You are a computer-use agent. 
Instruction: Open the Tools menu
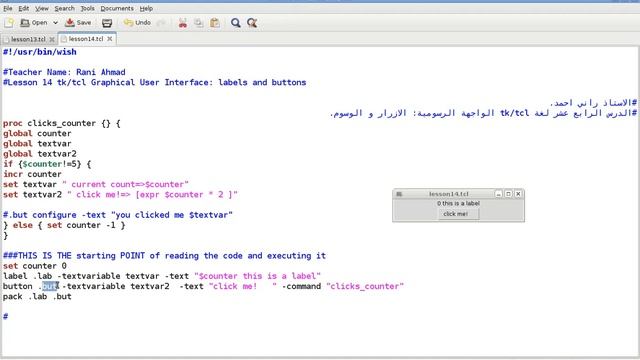point(87,8)
